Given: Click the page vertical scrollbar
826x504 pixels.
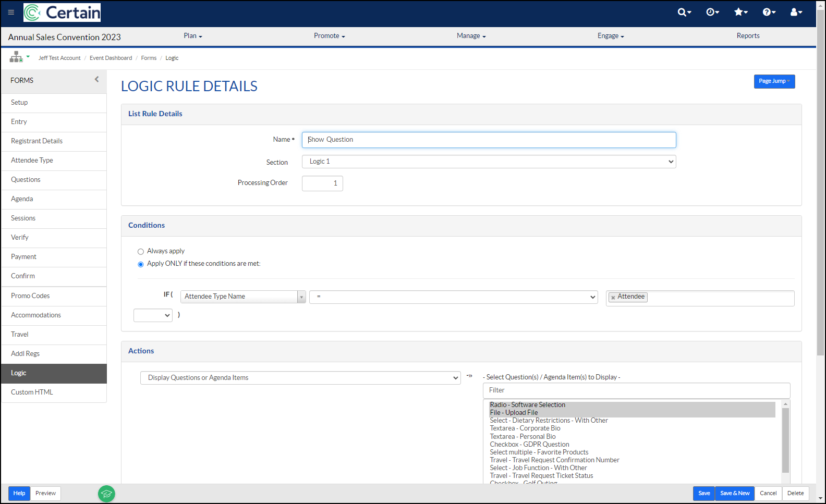Looking at the screenshot, I should point(821,182).
